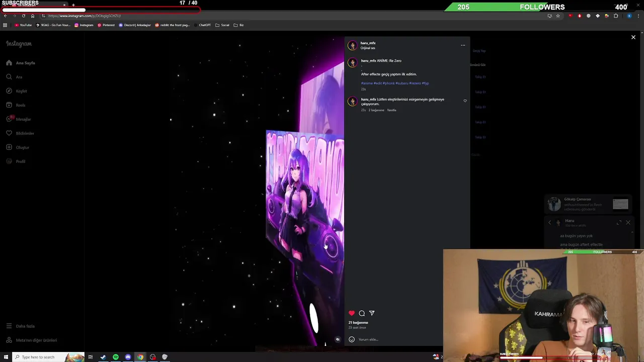This screenshot has height=362, width=644.
Task: Open the Instagram bookmark
Action: [x=84, y=25]
